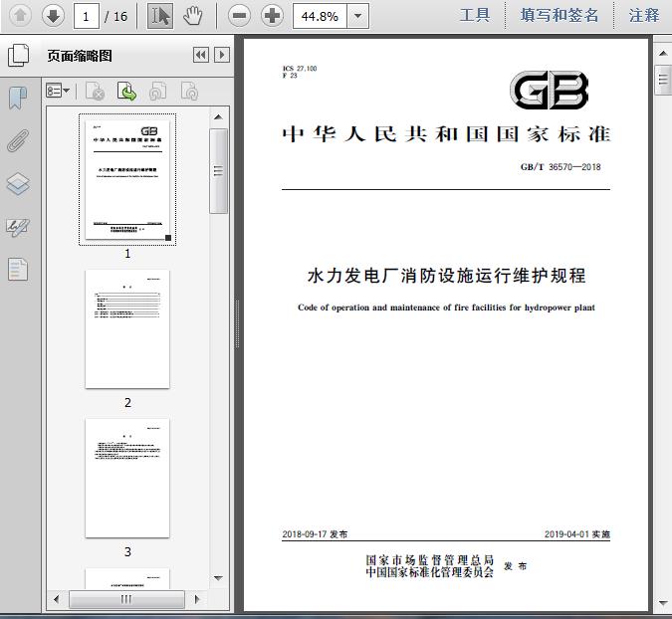Open the Layers panel in the sidebar
The height and width of the screenshot is (619, 672).
point(18,184)
